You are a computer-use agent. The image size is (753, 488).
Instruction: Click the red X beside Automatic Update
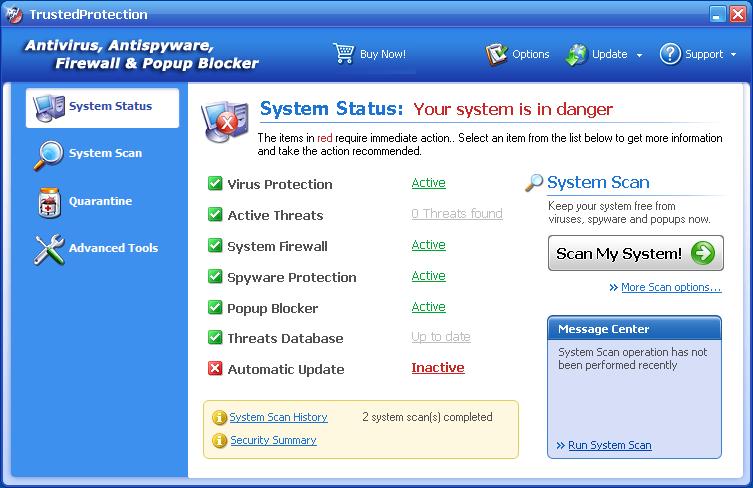[215, 369]
